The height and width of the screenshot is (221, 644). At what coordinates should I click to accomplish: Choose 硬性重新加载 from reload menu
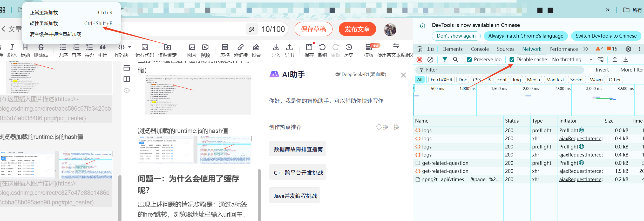(71, 24)
